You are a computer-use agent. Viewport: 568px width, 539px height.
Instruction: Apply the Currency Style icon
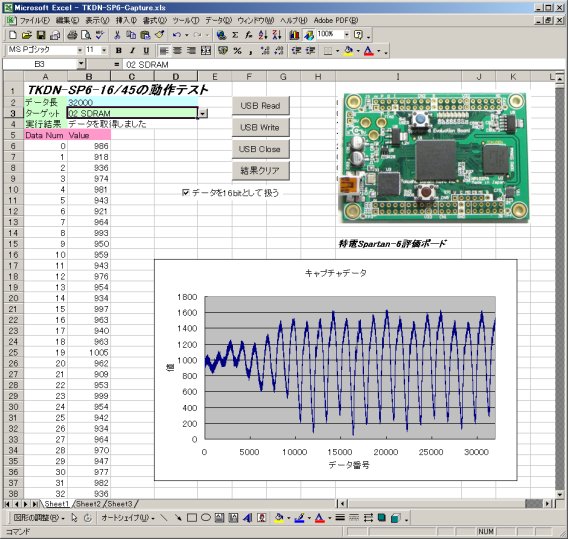click(x=223, y=51)
